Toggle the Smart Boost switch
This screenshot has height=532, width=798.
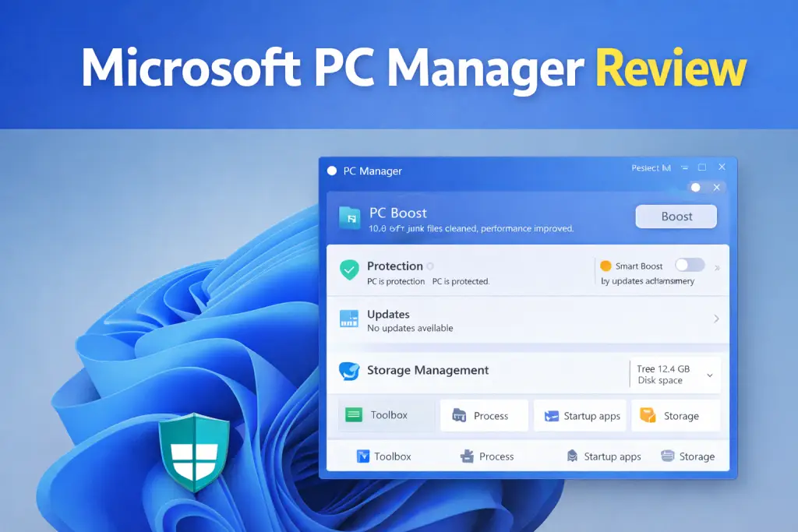(689, 265)
